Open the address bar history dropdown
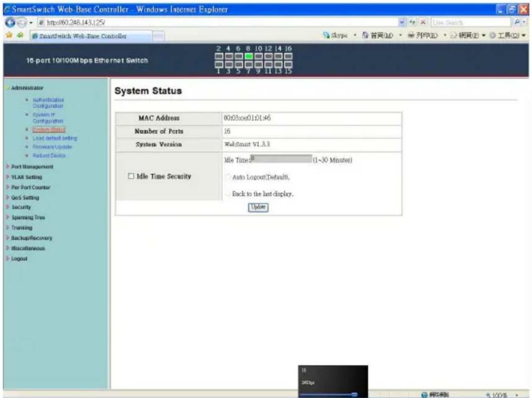 402,22
